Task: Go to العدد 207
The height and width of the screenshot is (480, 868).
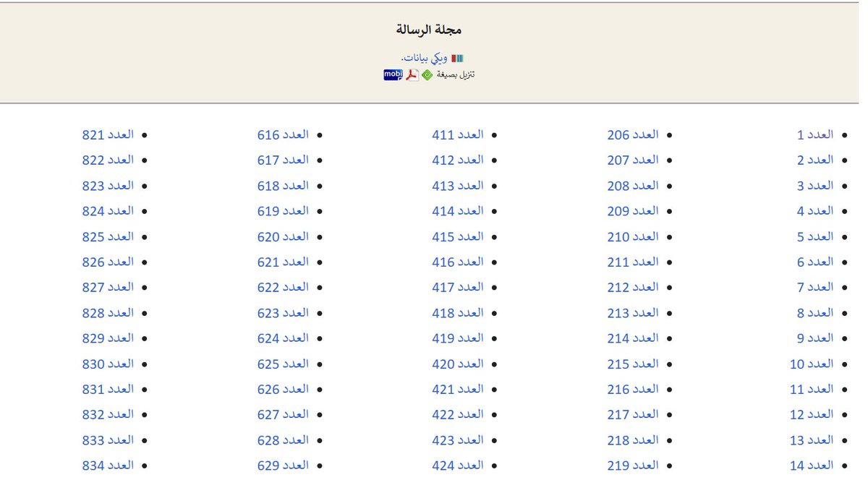Action: [633, 160]
